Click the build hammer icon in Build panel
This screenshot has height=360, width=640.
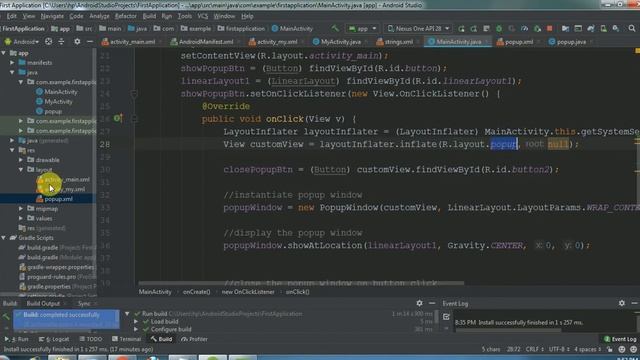click(6, 316)
